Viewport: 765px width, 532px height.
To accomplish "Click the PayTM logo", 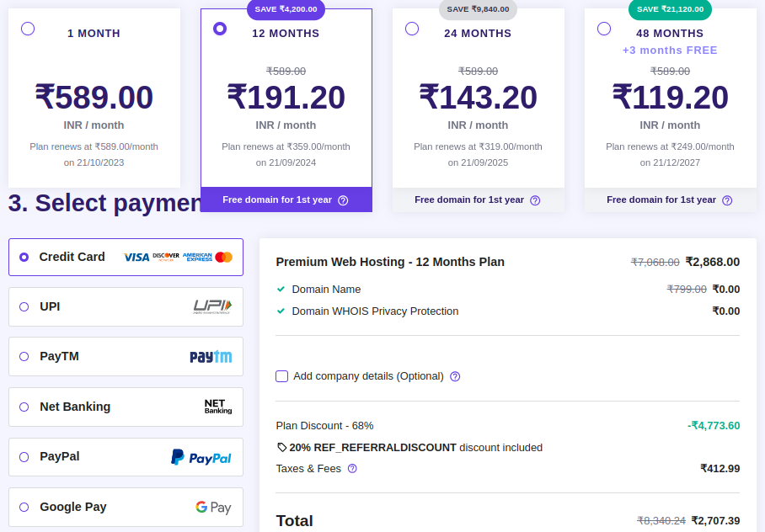I will [211, 357].
